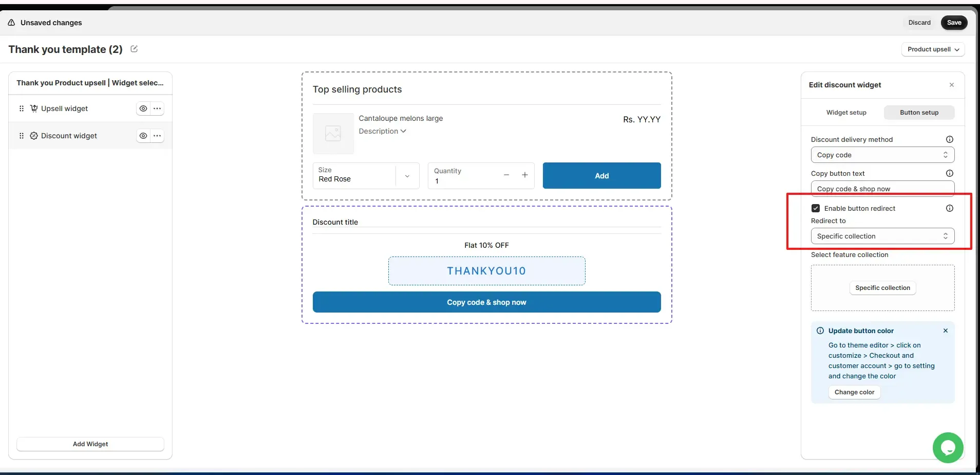
Task: Expand the product Description chevron
Action: tap(403, 131)
